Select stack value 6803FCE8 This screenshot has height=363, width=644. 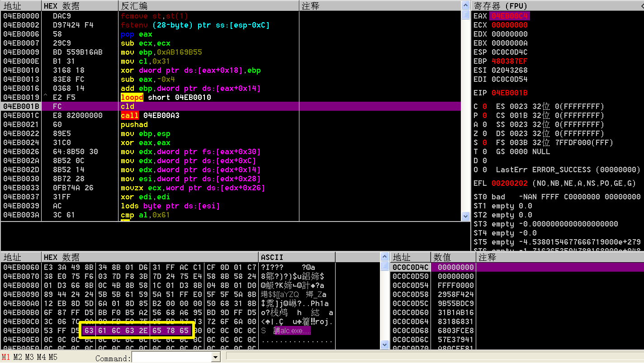point(455,330)
